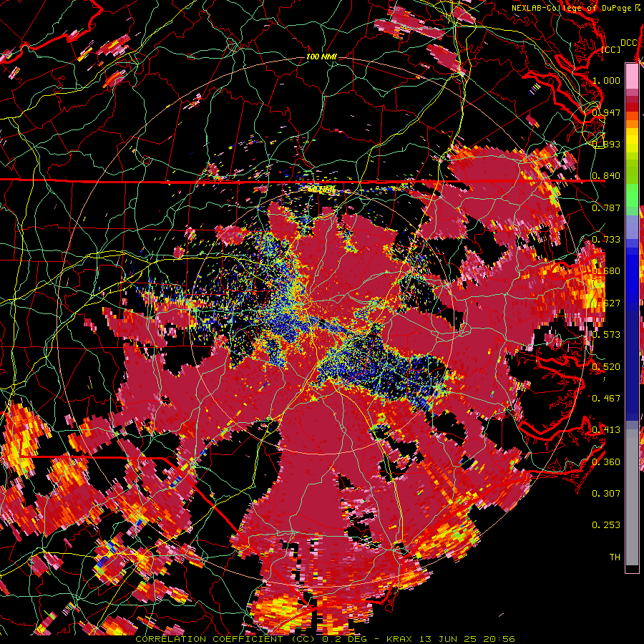Click the yellow segment of the color bar
644x644 pixels.
pos(632,140)
